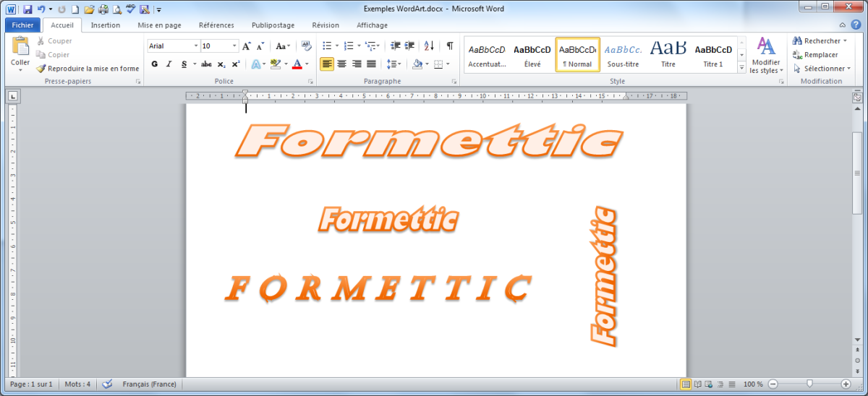Open the Sélectionner menu
This screenshot has height=396, width=868.
click(822, 68)
